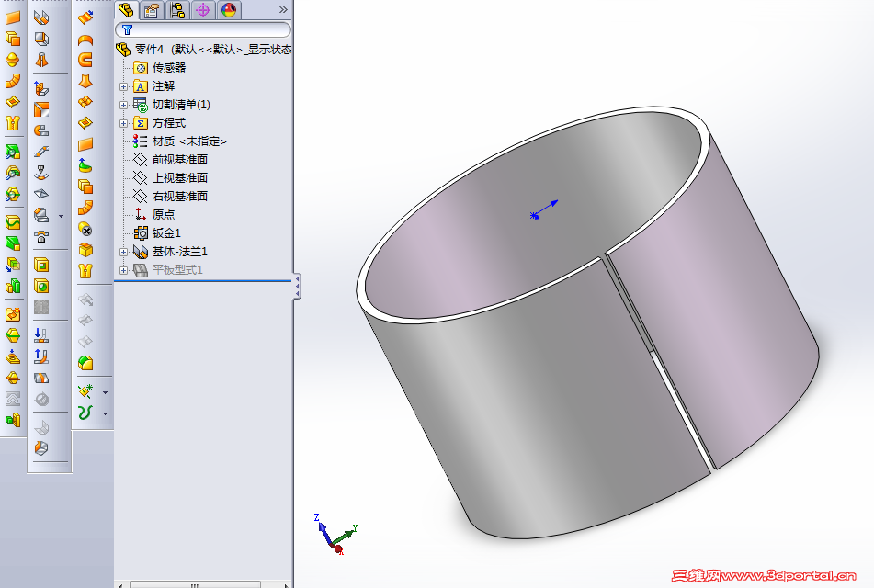Select the Sketched Bend tool
This screenshot has height=588, width=874.
point(41,173)
